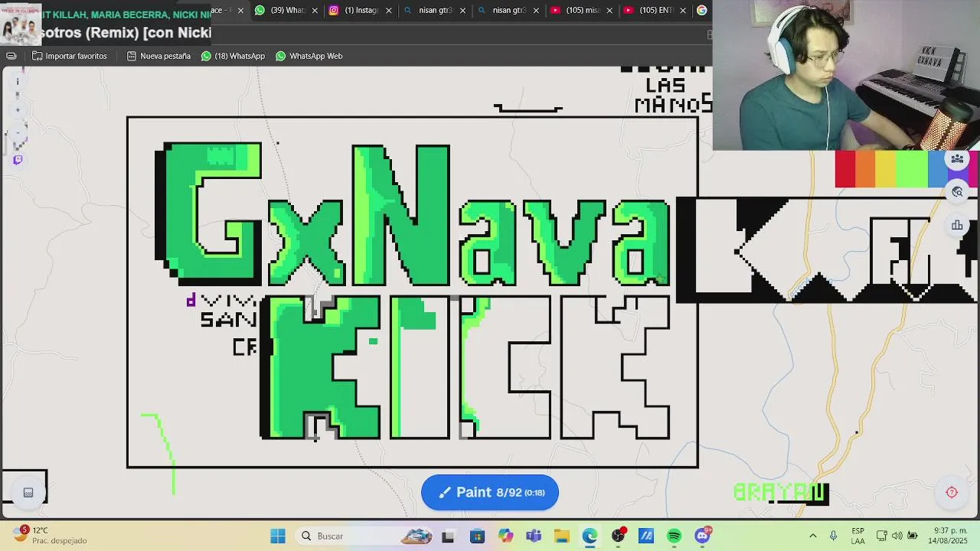The height and width of the screenshot is (551, 980).
Task: Click the favorites bar leftmost icon
Action: (x=11, y=56)
